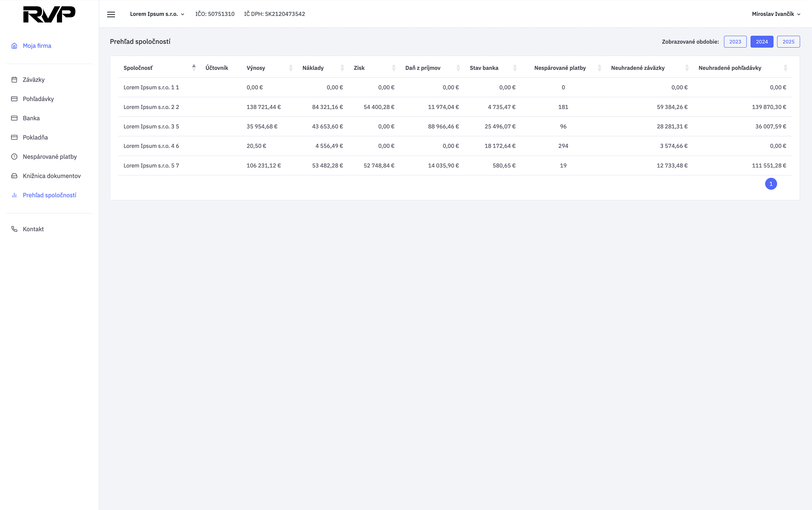Sort table by Výnosy arrows
The height and width of the screenshot is (510, 812).
[291, 68]
